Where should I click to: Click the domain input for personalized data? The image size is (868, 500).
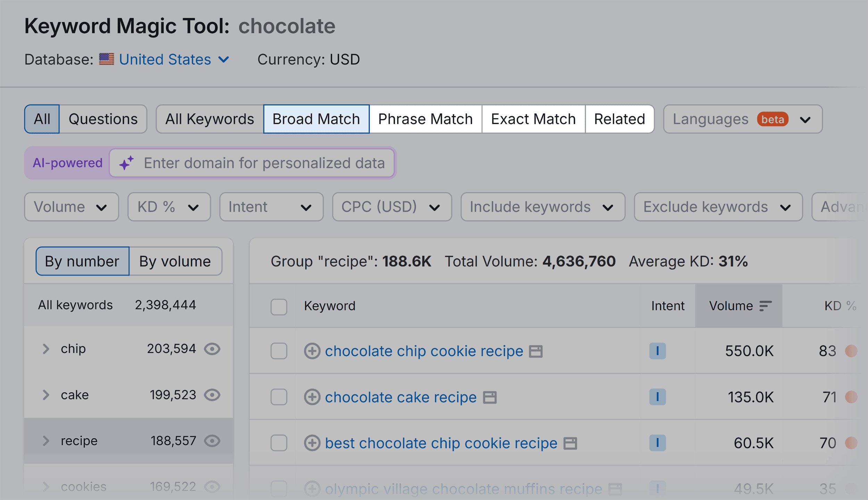coord(252,163)
